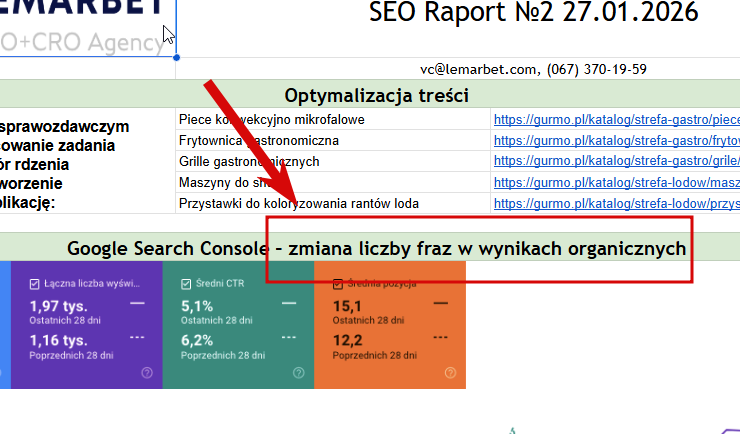740x434 pixels.
Task: Select cell Grille gastronomicznych
Action: [333, 161]
